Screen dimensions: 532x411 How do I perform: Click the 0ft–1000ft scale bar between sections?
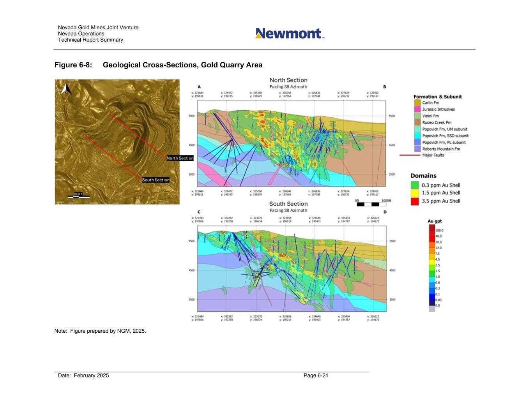[x=371, y=204]
